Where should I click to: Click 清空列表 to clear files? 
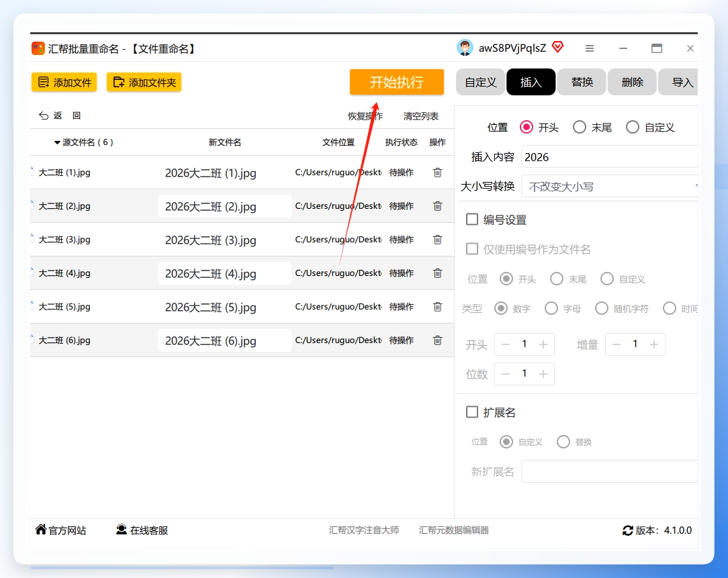coord(420,116)
